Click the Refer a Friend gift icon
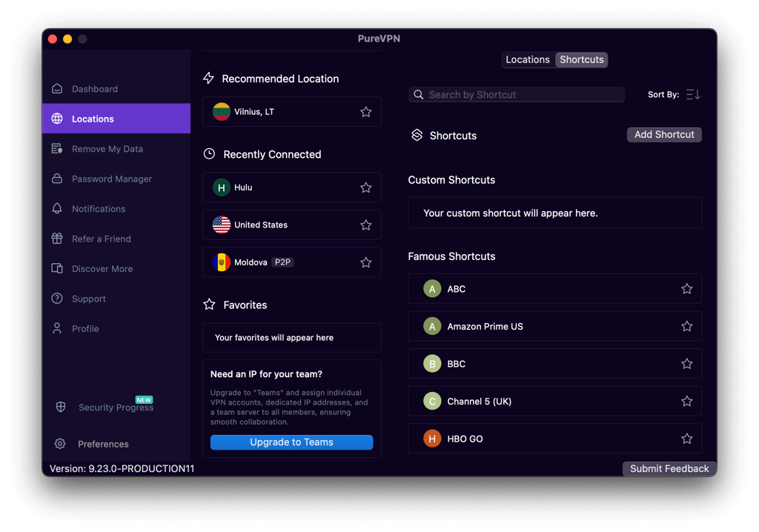The width and height of the screenshot is (759, 532). tap(57, 239)
